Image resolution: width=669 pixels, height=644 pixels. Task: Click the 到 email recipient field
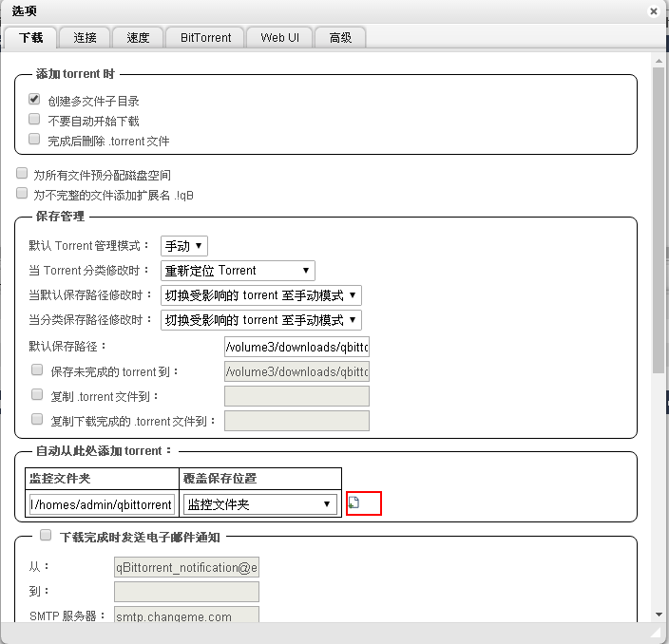click(186, 592)
